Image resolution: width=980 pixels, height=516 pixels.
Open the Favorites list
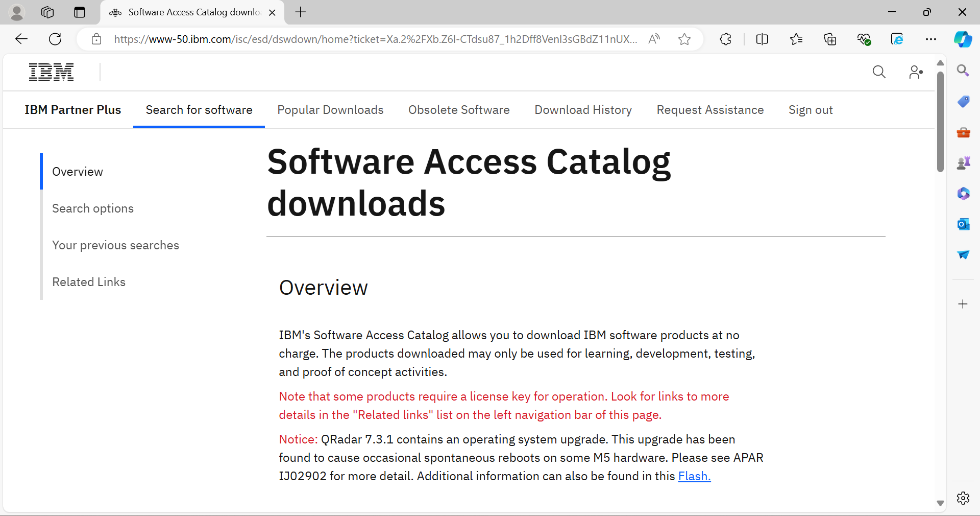796,39
